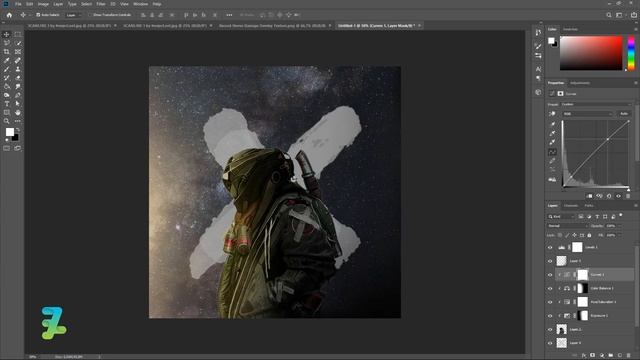Click the fx layer style icon
640x360 pixels.
[584, 356]
